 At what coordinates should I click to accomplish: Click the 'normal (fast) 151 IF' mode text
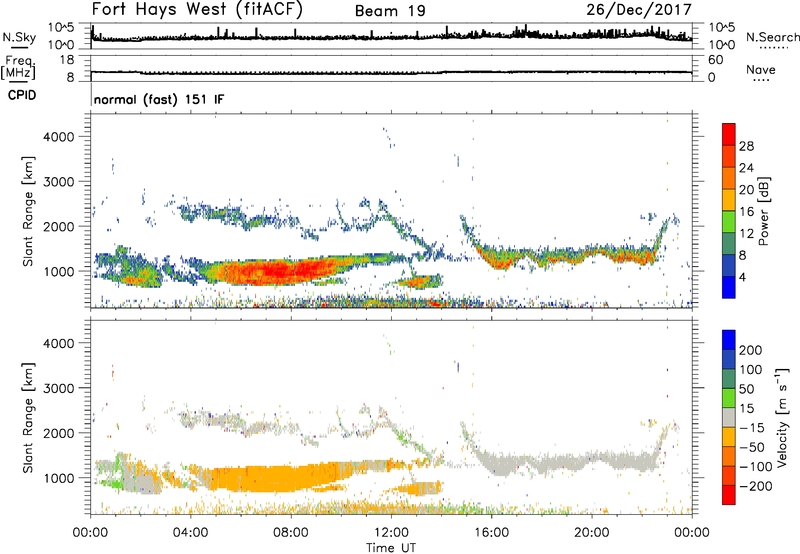[x=159, y=99]
